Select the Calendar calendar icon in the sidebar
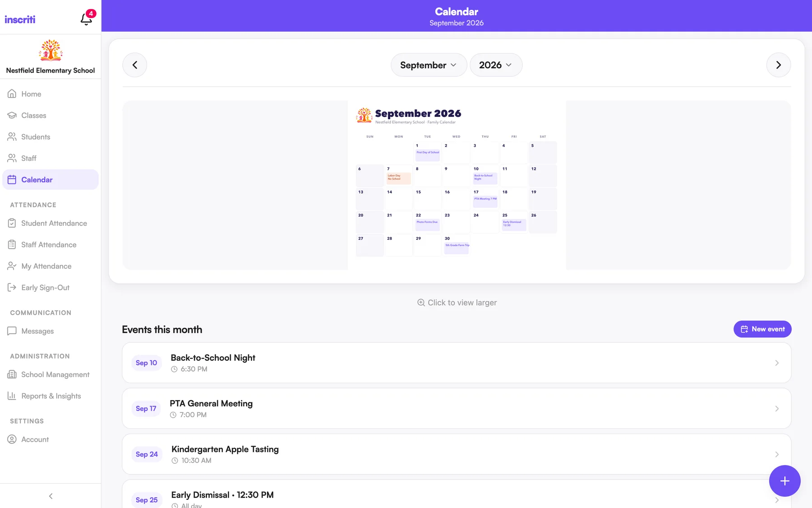 (12, 180)
